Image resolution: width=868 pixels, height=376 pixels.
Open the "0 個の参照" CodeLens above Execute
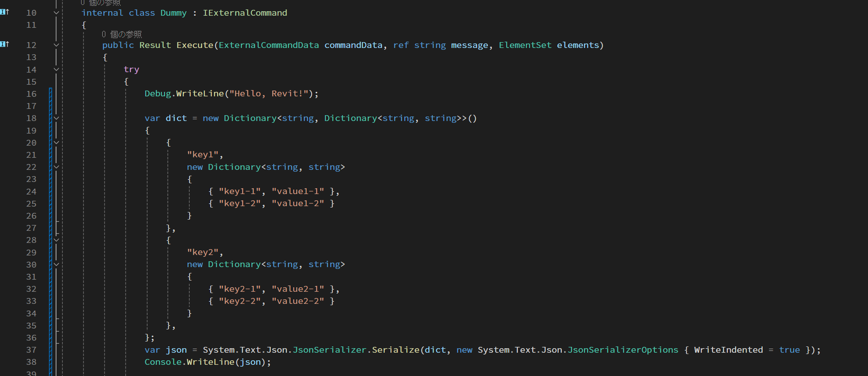tap(122, 35)
